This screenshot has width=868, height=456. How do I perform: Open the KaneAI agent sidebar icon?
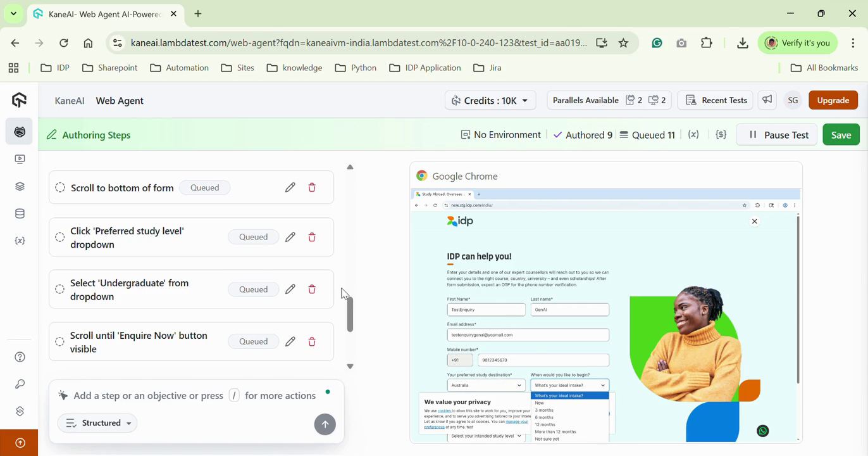click(x=20, y=132)
